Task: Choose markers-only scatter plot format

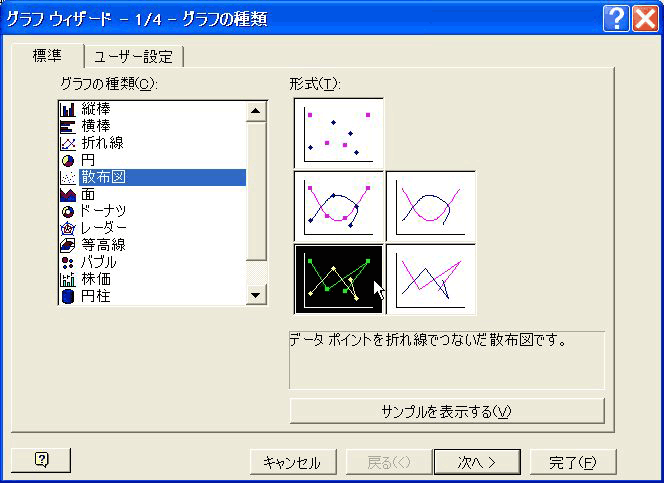Action: click(x=338, y=132)
